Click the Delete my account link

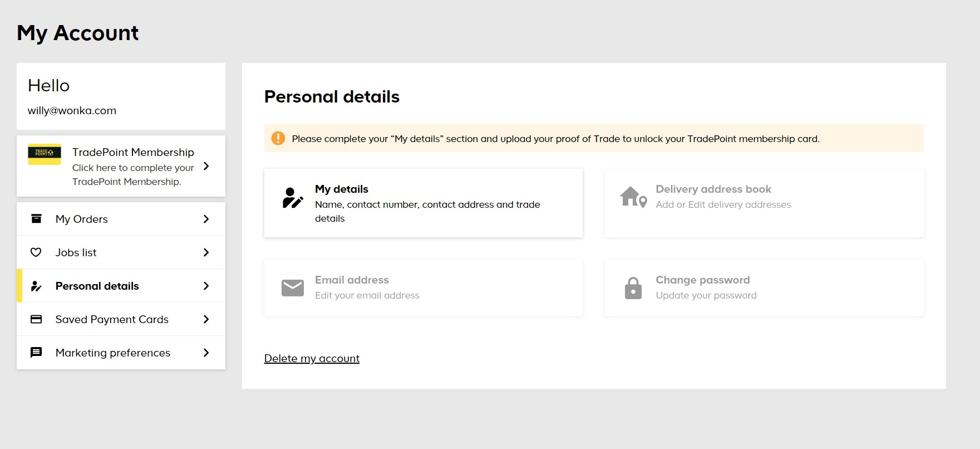[312, 358]
